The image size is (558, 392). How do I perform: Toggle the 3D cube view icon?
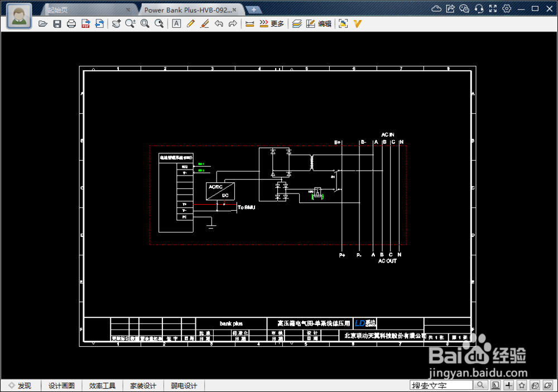tap(535, 385)
